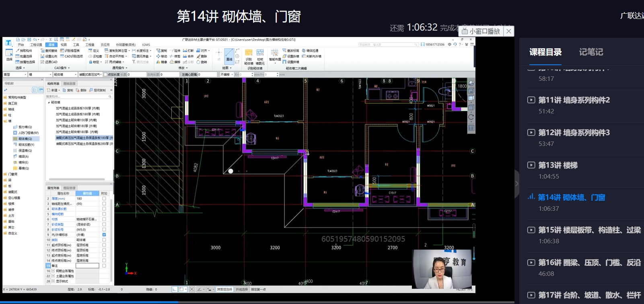Click the 延伸 extend tool

click(175, 51)
